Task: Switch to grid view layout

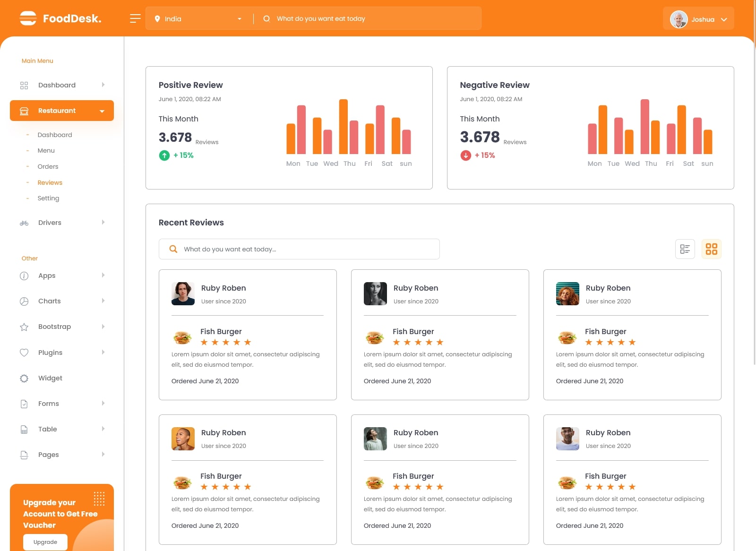Action: pos(711,249)
